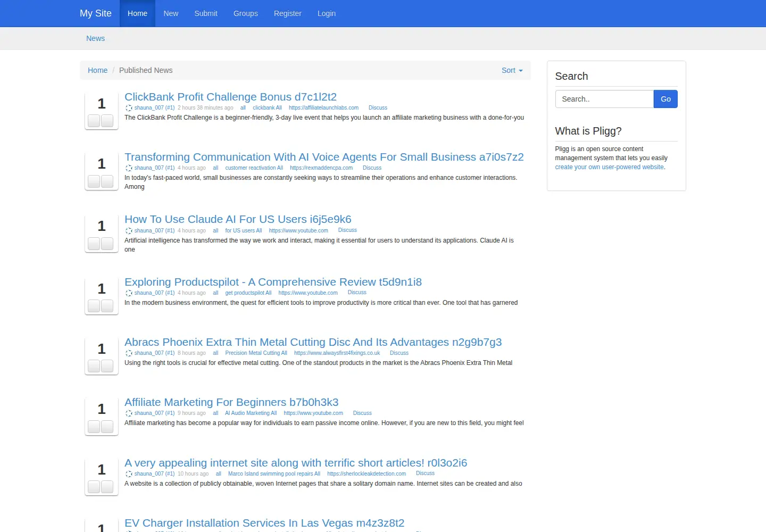The width and height of the screenshot is (766, 532).
Task: Open the Login page
Action: (x=327, y=13)
